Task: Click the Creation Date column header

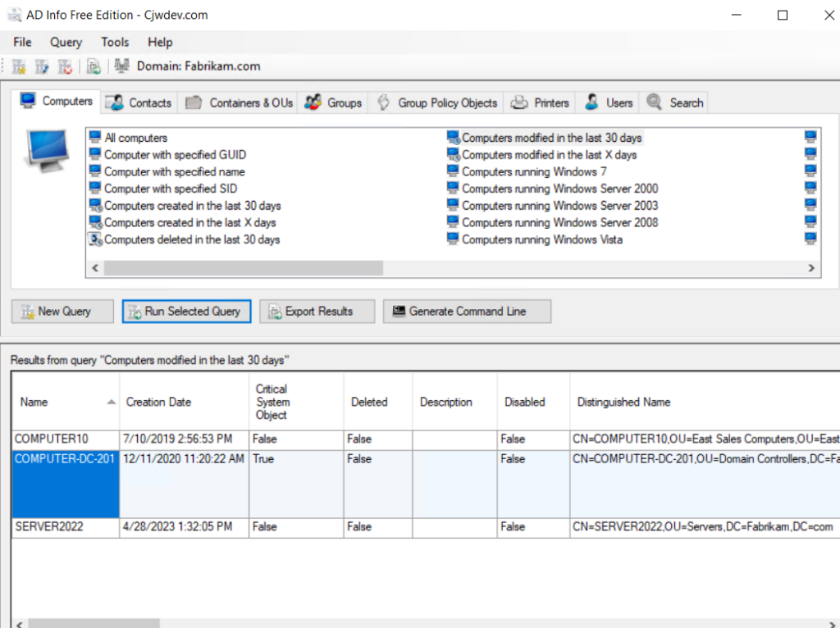Action: click(x=185, y=402)
